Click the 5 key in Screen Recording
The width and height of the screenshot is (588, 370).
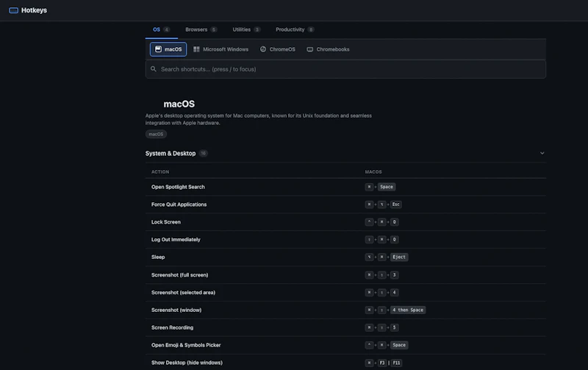(x=394, y=327)
